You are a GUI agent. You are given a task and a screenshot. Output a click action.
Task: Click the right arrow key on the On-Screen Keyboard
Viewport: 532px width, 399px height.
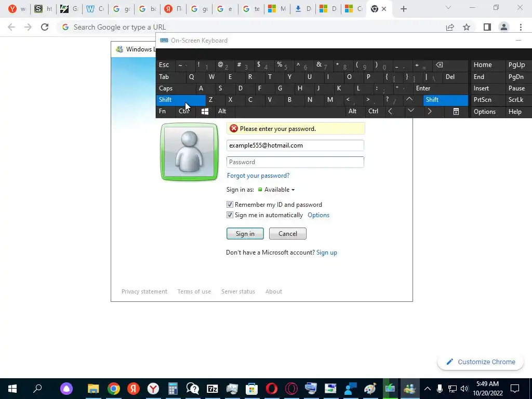point(430,111)
